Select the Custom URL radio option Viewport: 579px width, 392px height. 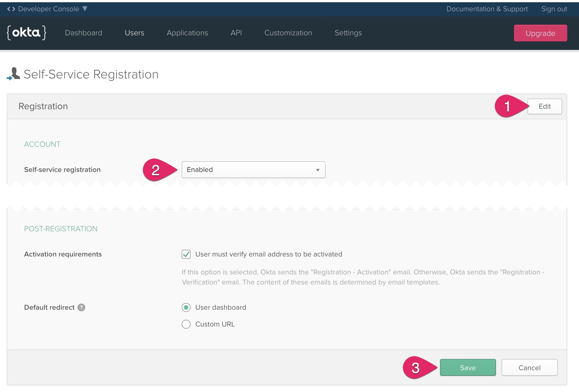(x=186, y=324)
